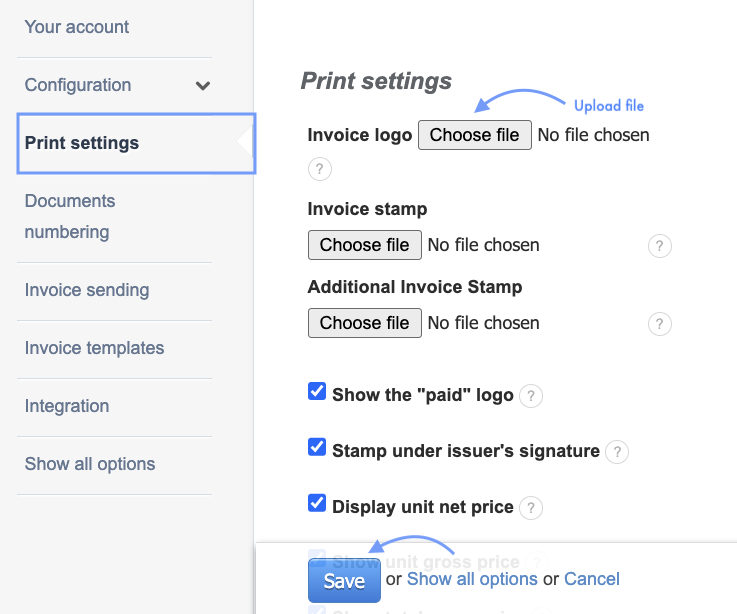Viewport: 737px width, 614px height.
Task: Choose file for Invoice logo
Action: pyautogui.click(x=474, y=135)
